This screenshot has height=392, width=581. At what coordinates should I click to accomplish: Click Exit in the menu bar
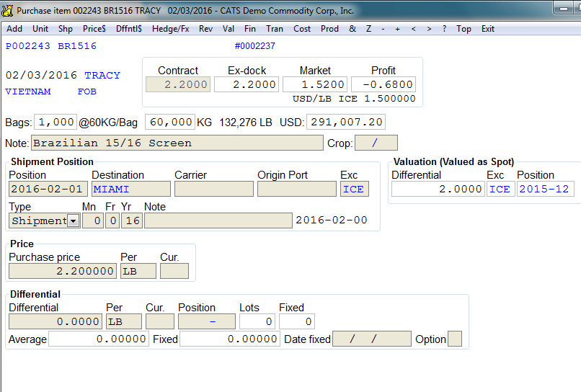tap(488, 29)
